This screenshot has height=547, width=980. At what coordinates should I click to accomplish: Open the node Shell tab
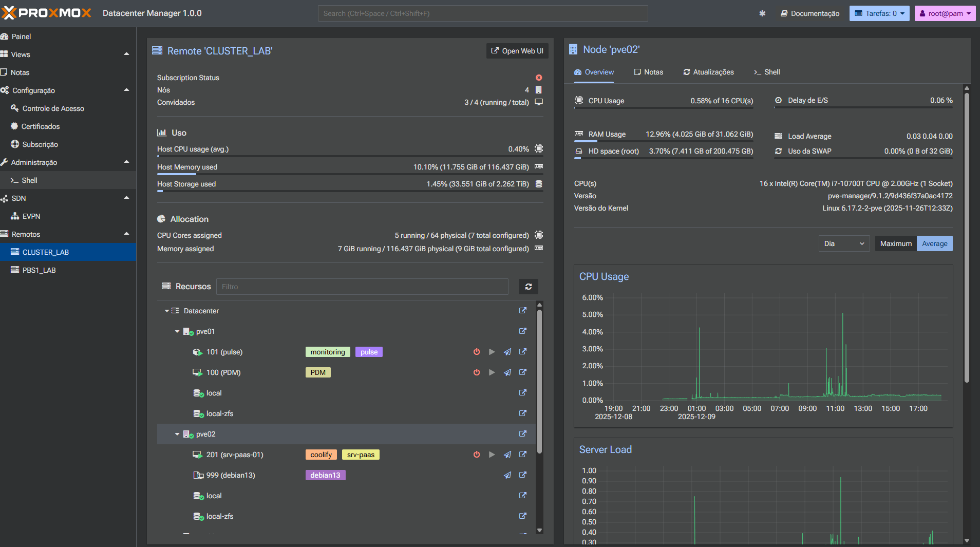[767, 72]
